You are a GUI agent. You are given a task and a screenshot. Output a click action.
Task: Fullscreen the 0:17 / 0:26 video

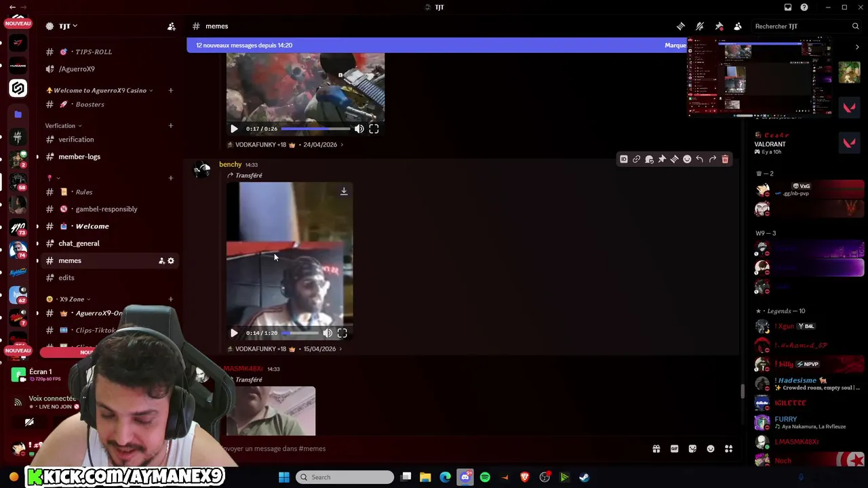click(374, 129)
